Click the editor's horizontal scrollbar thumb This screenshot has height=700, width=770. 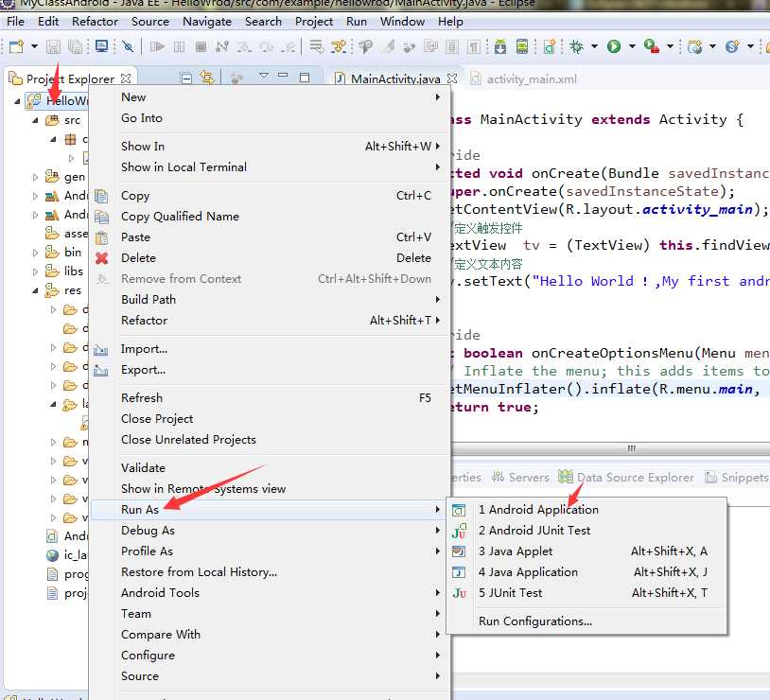coord(632,447)
